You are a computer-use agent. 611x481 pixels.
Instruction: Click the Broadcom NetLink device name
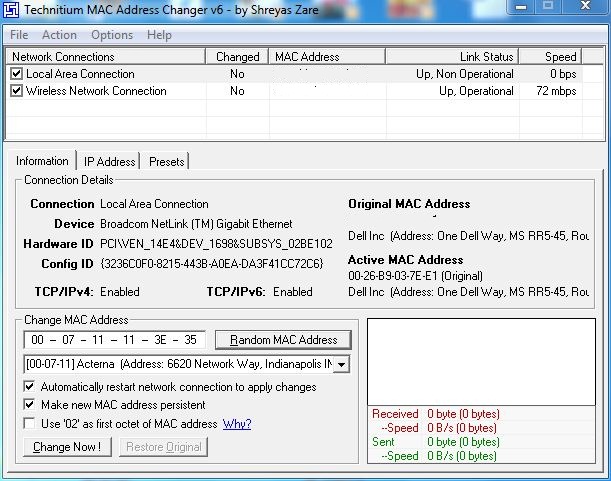[x=196, y=224]
